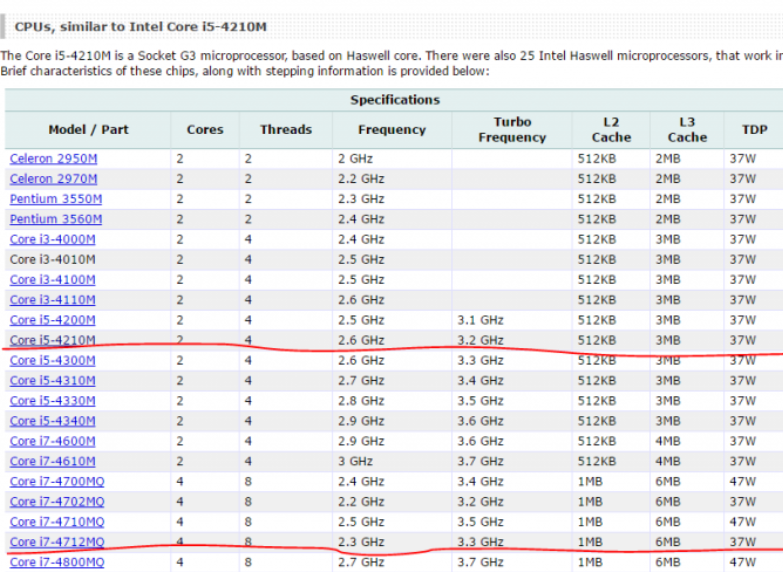Click the 3 GHz frequency of Core i7-4610M
Image resolution: width=783 pixels, height=572 pixels.
(x=355, y=461)
